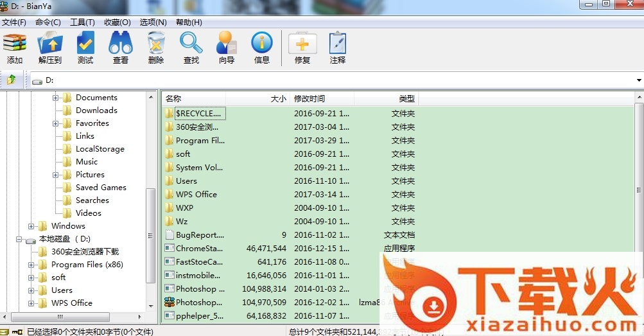The width and height of the screenshot is (644, 336).
Task: Select 360安全浏览器下载 in the tree
Action: point(85,252)
